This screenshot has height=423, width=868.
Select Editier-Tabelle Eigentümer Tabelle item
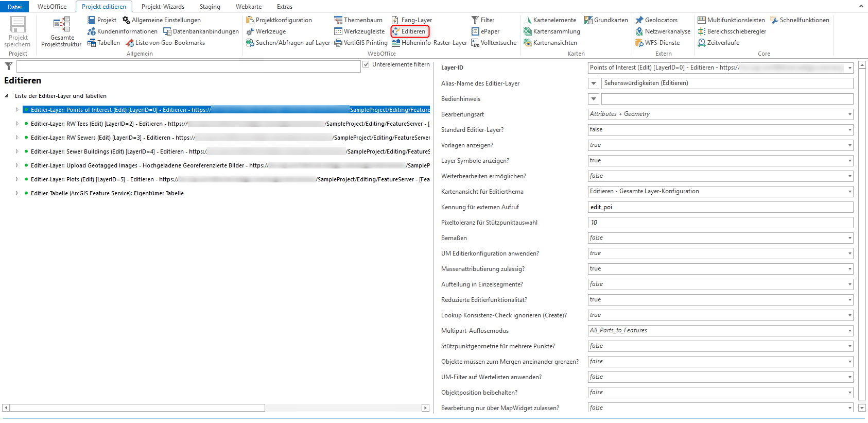pos(107,193)
